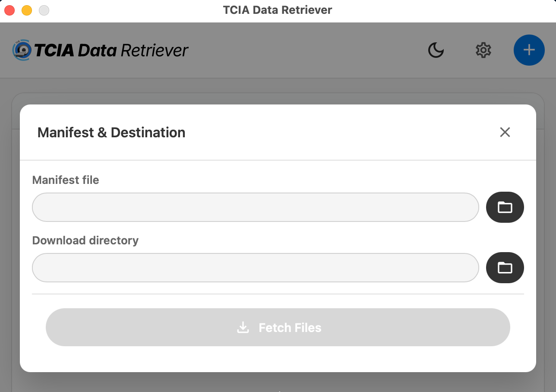Click the TCIA logo emblem
556x392 pixels.
pyautogui.click(x=22, y=50)
